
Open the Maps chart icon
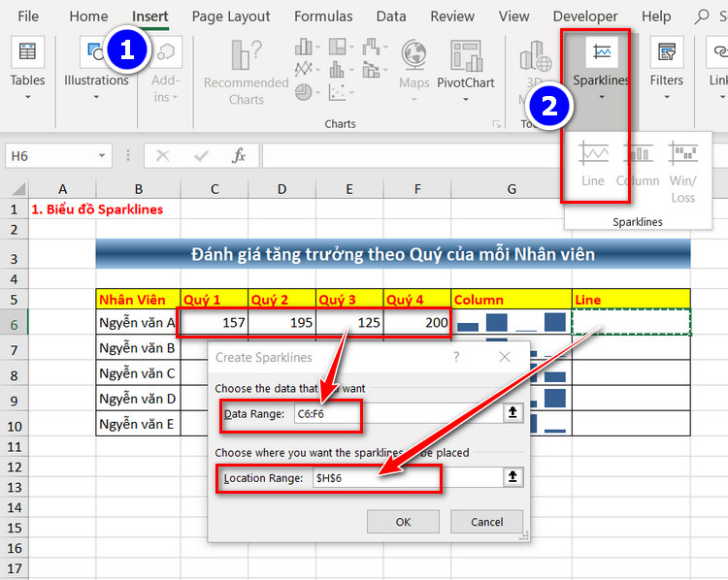[414, 54]
